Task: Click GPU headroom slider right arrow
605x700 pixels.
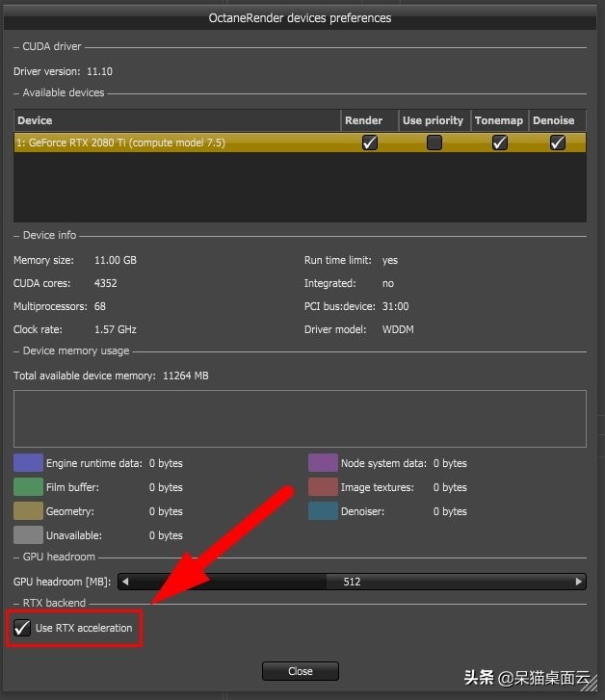Action: tap(579, 582)
